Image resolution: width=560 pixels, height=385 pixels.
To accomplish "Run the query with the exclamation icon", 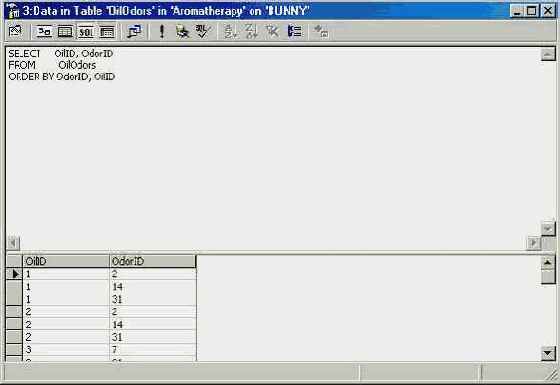I will click(162, 31).
